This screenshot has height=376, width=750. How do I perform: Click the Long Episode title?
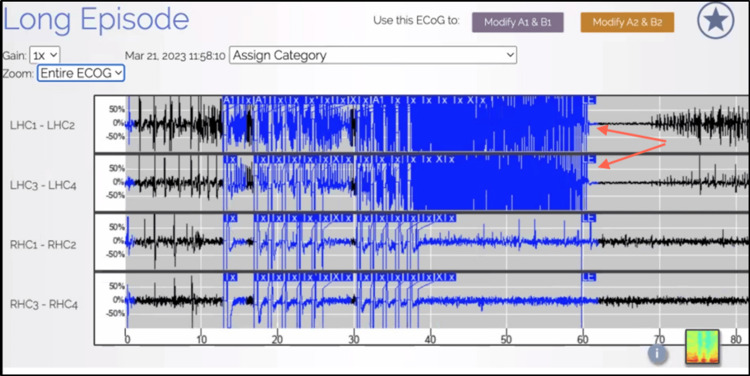(x=96, y=20)
